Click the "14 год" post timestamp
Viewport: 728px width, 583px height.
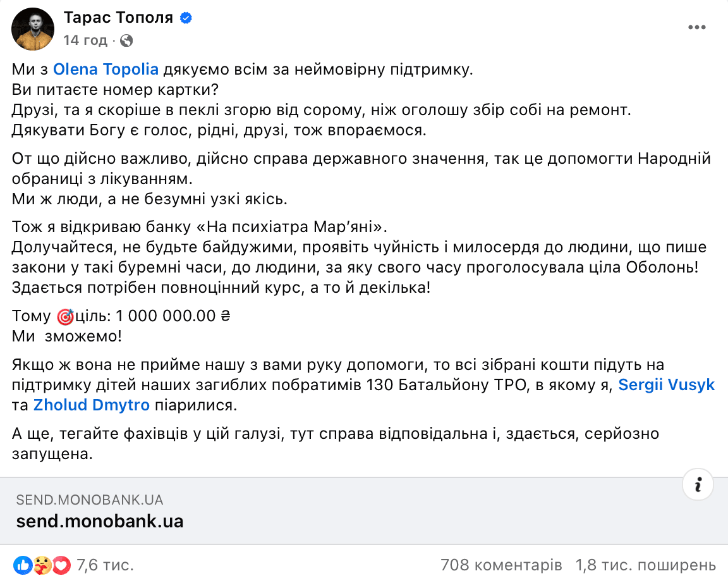point(85,40)
